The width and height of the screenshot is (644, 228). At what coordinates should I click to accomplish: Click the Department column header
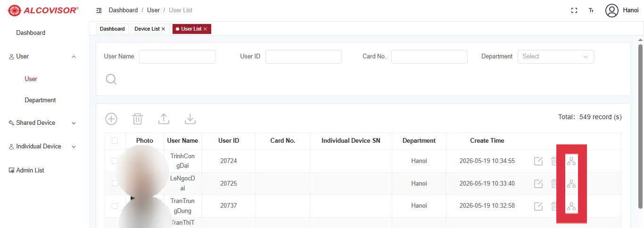tap(419, 141)
